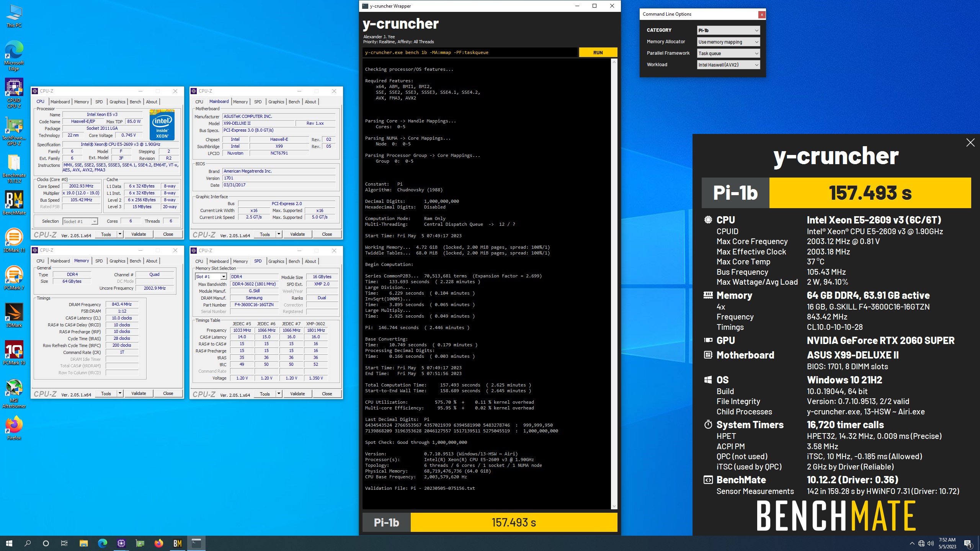The image size is (980, 551).
Task: Click y-cruncher command line field
Action: 470,52
